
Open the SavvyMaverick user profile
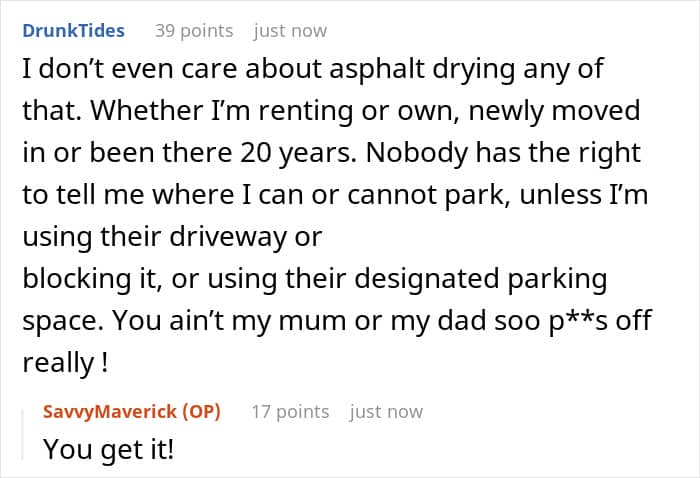click(110, 411)
